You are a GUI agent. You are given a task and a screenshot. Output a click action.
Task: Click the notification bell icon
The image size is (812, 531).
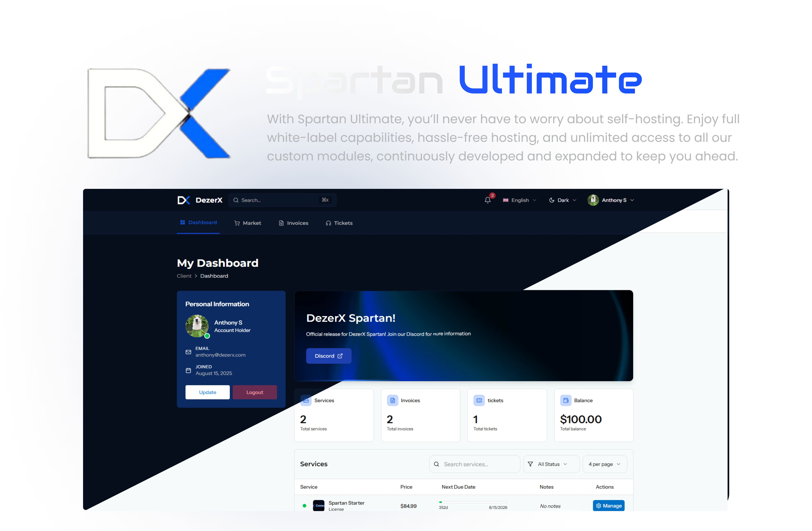tap(488, 200)
